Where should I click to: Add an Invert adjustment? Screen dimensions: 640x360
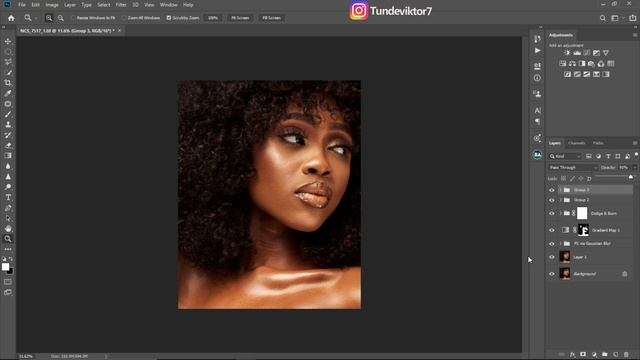[567, 74]
